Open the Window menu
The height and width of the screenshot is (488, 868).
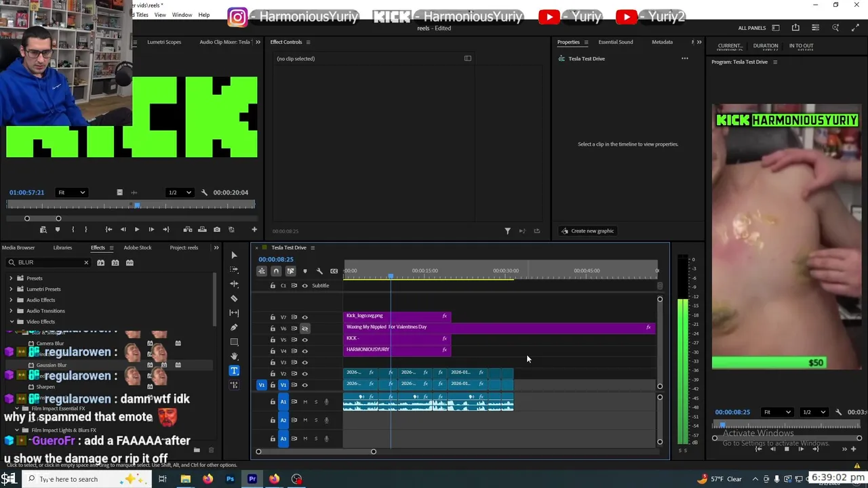pos(182,15)
